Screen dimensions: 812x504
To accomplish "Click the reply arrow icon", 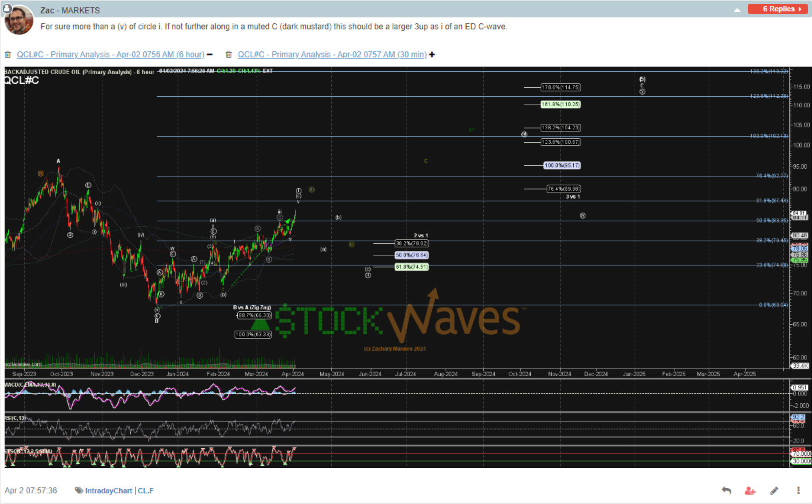I will (x=726, y=491).
